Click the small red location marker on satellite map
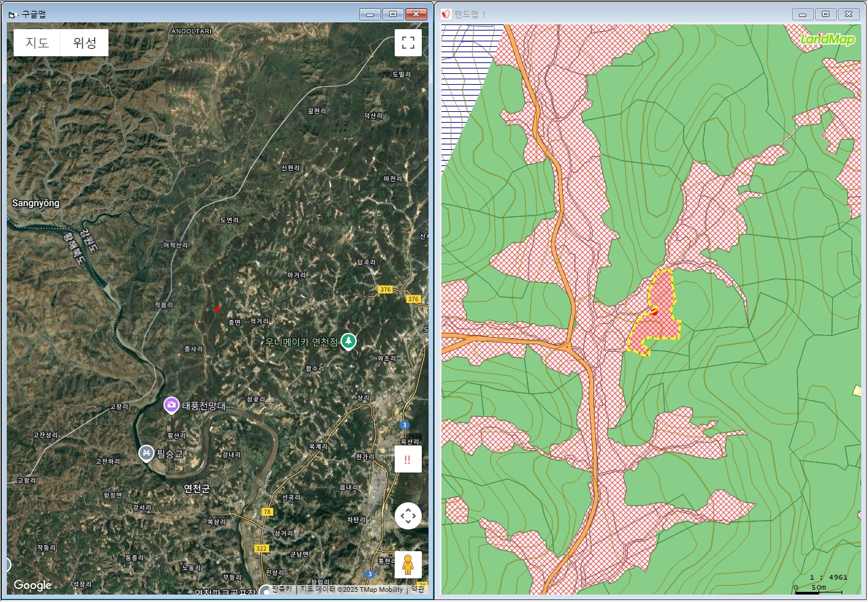Image resolution: width=868 pixels, height=602 pixels. [218, 308]
